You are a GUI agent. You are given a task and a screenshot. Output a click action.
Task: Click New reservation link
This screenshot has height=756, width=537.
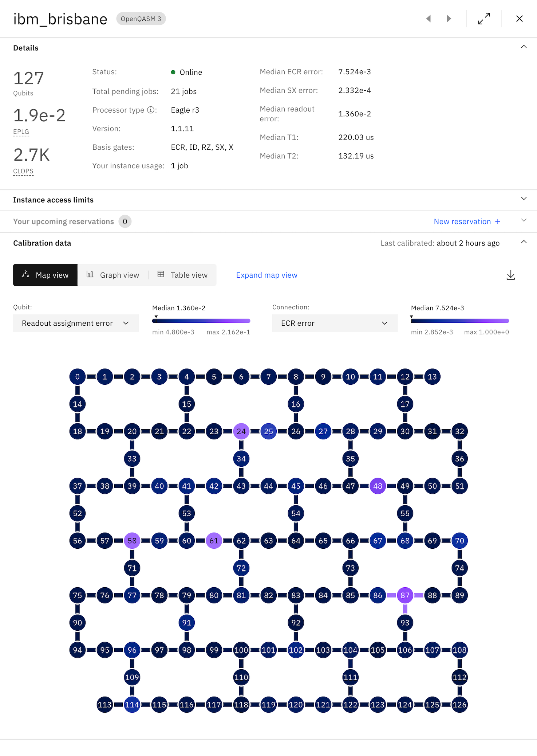point(462,222)
